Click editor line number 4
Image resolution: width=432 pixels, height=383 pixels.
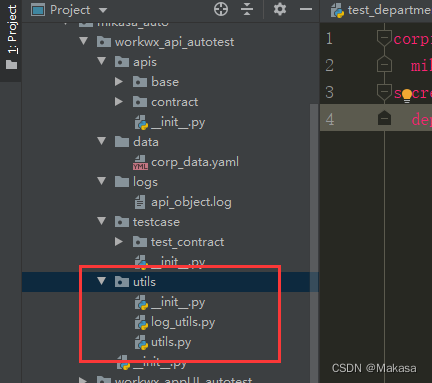pos(330,119)
